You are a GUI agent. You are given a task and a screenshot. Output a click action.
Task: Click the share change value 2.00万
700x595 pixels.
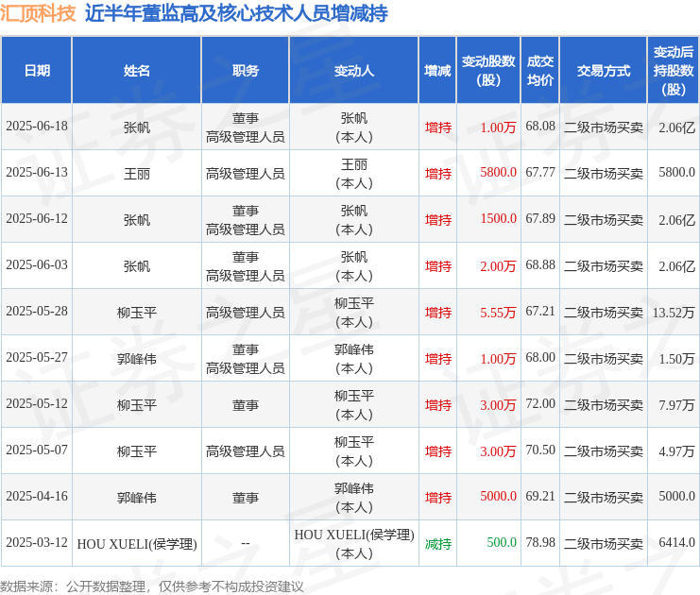click(x=498, y=266)
